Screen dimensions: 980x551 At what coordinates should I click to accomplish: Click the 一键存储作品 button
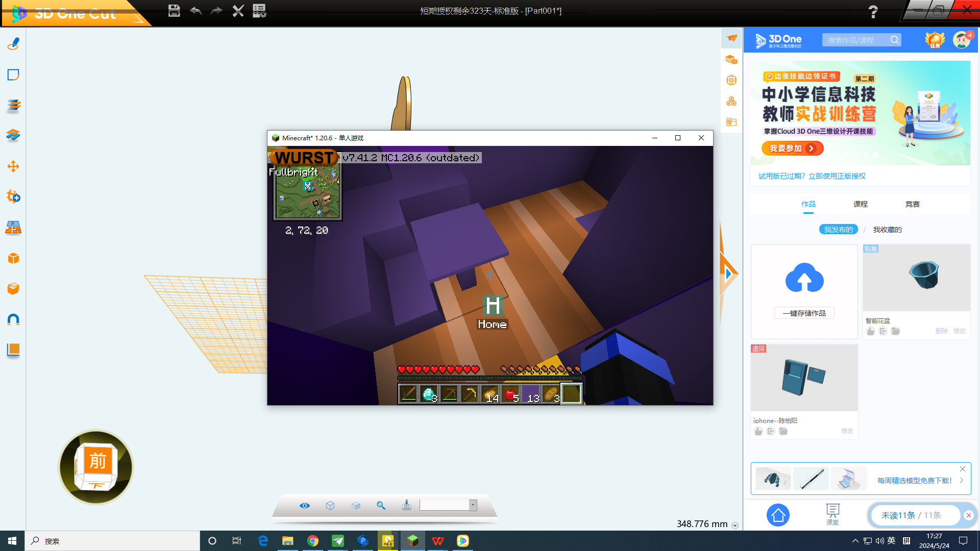coord(804,313)
